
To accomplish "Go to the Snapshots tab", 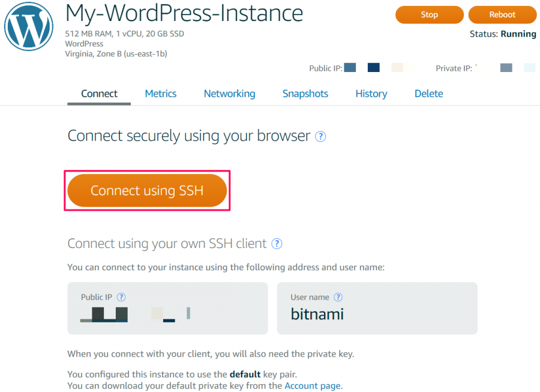I will (305, 94).
